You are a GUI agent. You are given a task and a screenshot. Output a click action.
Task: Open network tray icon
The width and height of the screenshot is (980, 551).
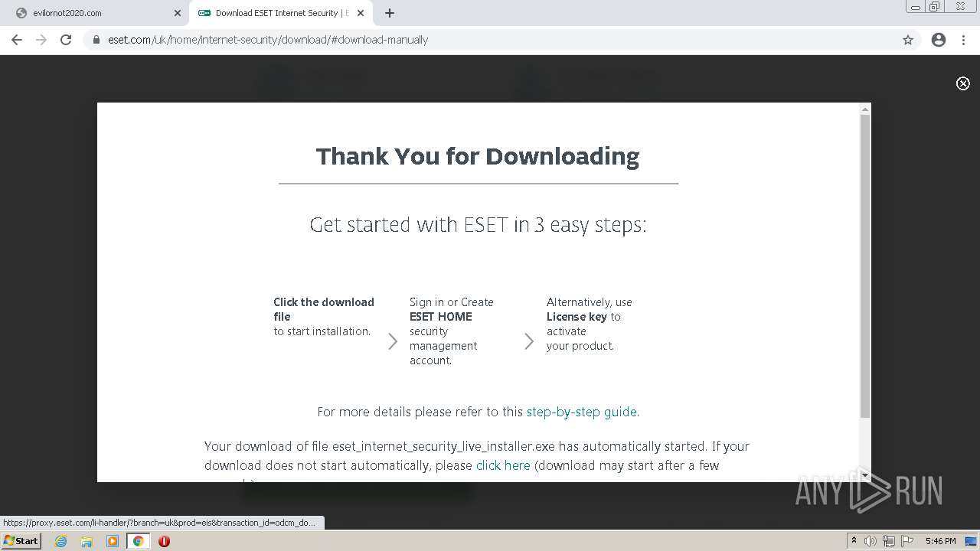pyautogui.click(x=889, y=541)
